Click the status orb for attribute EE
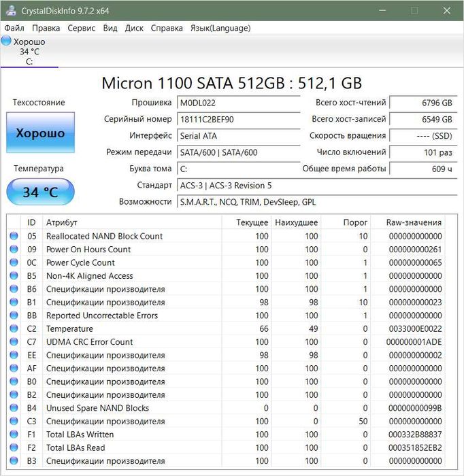The width and height of the screenshot is (464, 476). (x=14, y=354)
